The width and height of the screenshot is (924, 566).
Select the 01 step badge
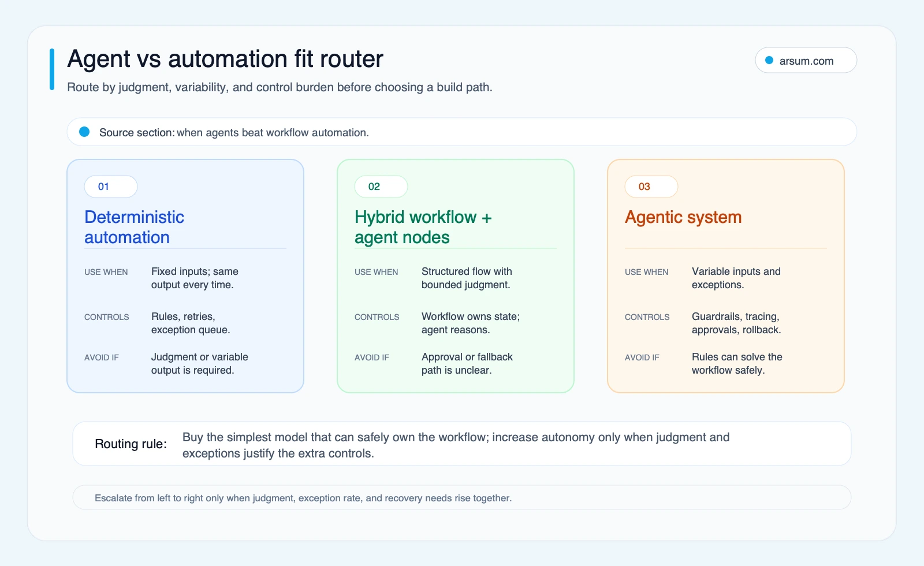111,187
